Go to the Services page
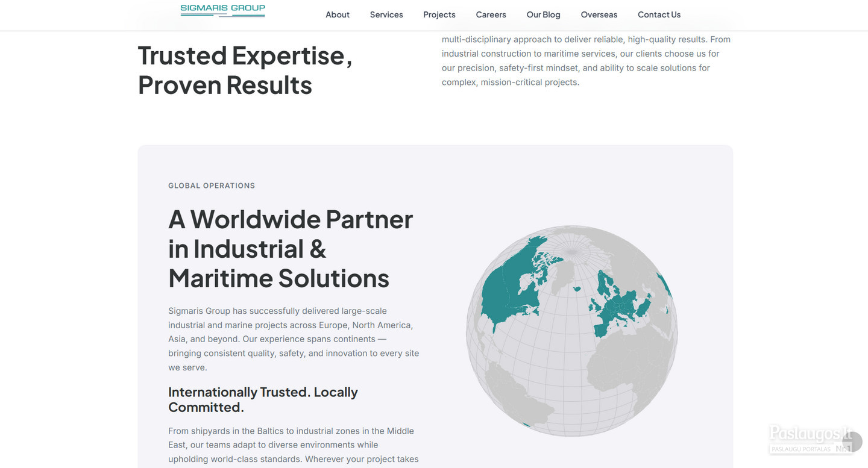The height and width of the screenshot is (468, 868). [386, 14]
